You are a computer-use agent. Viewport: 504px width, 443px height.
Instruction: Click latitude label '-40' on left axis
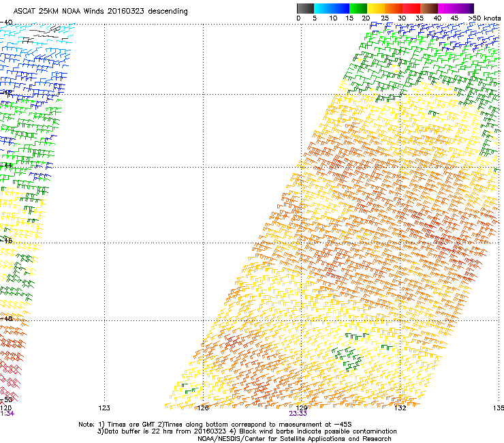pyautogui.click(x=6, y=22)
